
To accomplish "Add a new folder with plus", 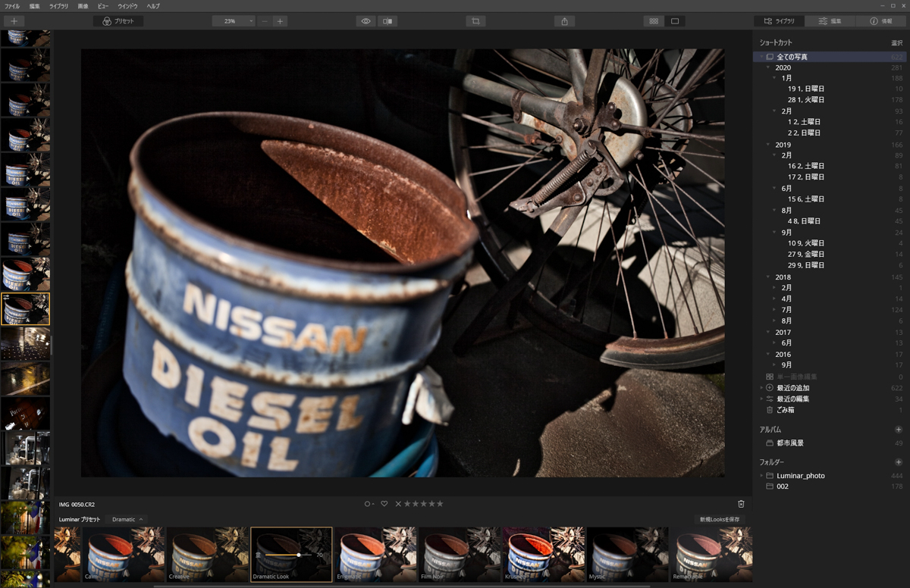I will click(x=899, y=462).
